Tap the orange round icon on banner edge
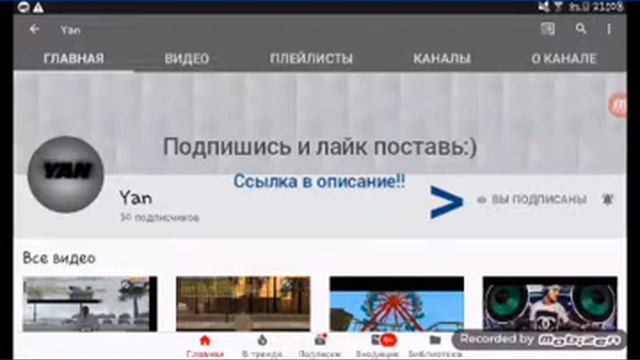640x360 pixels. point(618,105)
